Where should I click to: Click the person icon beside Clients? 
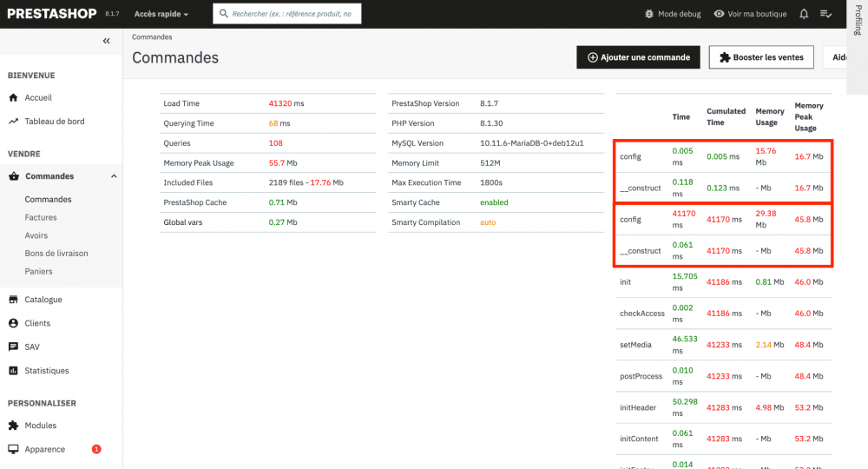pyautogui.click(x=13, y=323)
